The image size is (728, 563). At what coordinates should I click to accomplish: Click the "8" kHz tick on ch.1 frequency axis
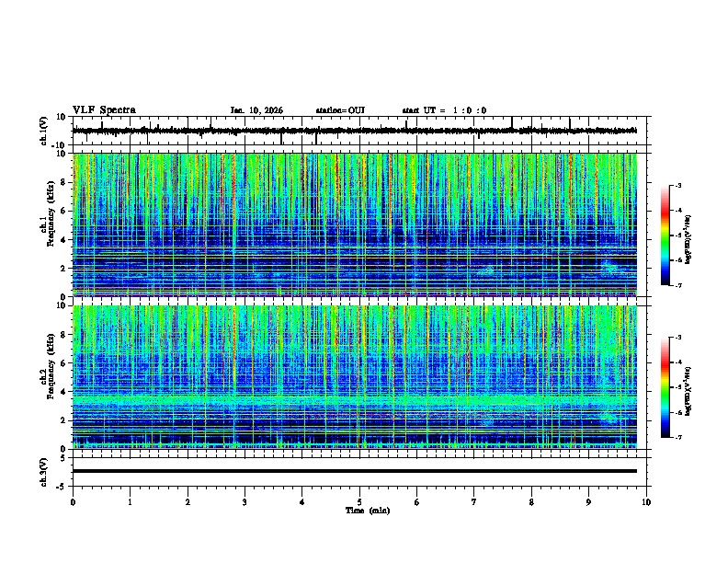64,182
